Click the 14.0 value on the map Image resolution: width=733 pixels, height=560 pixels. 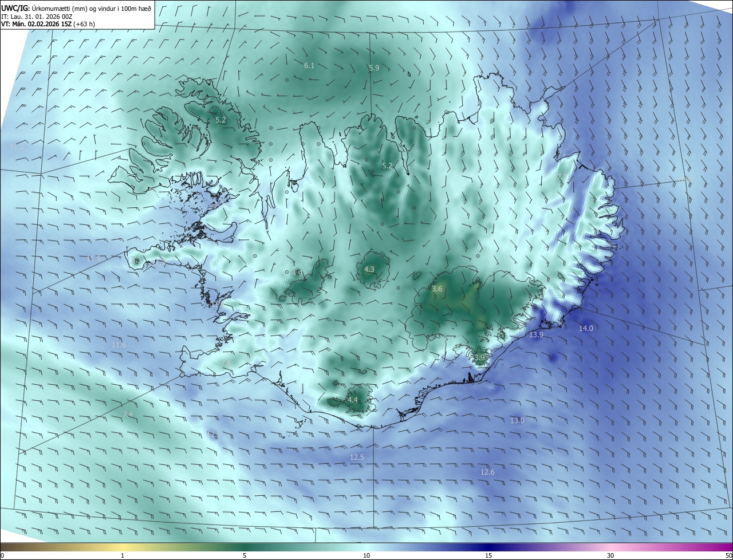coord(586,328)
